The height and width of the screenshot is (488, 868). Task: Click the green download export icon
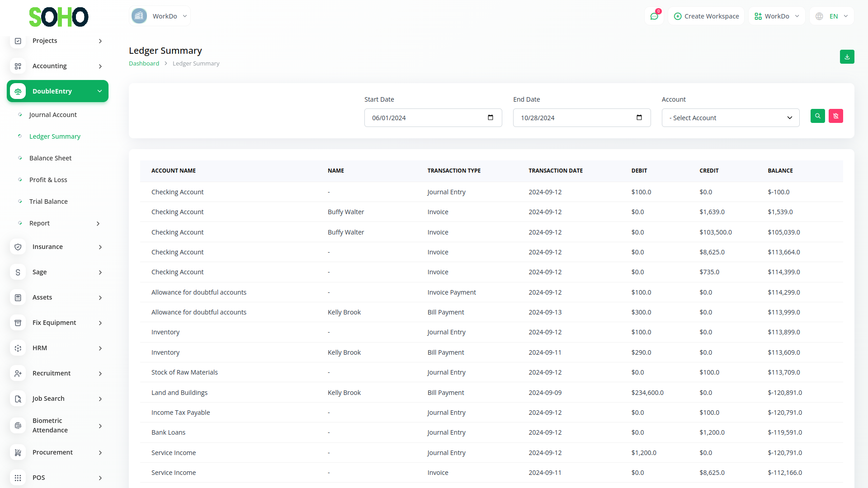pyautogui.click(x=847, y=57)
